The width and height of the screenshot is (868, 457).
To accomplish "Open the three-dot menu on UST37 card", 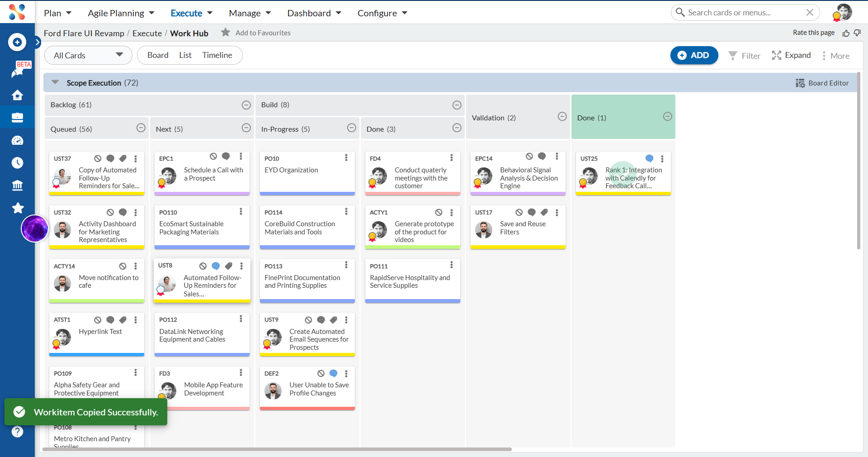I will tap(136, 159).
